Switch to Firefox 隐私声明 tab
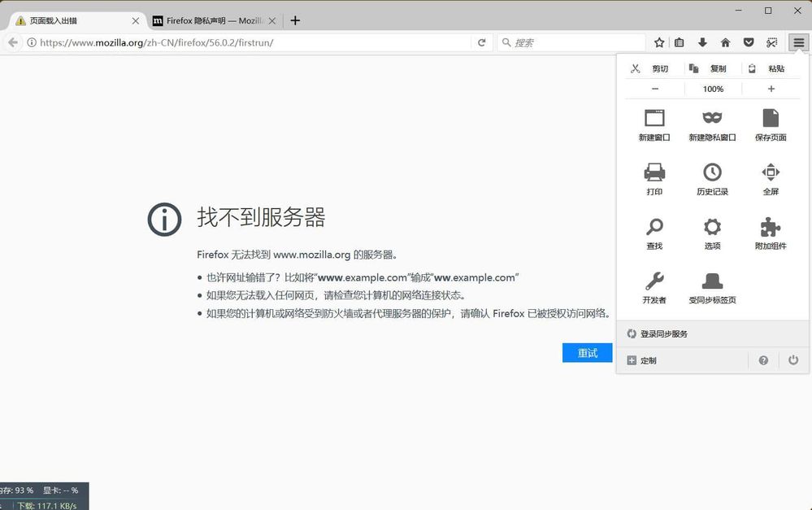This screenshot has width=812, height=510. point(213,20)
